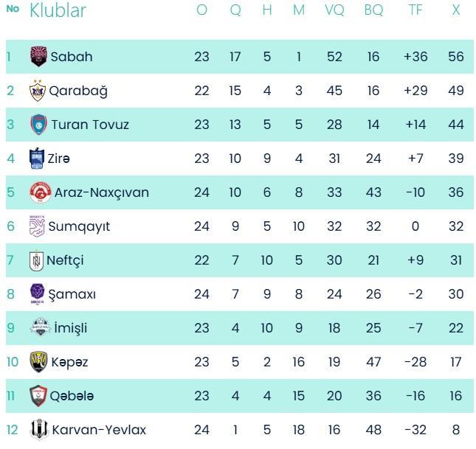Open the Araz-Naxçıvan club logo

(38, 192)
